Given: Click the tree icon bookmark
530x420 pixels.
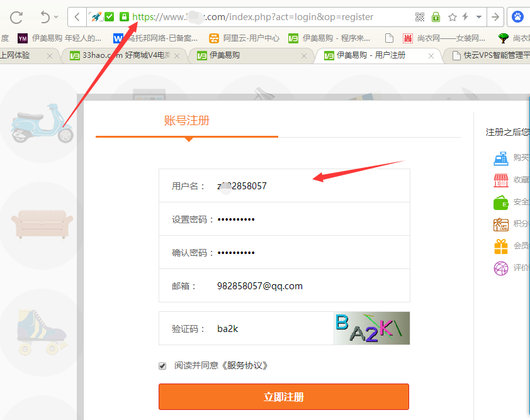Looking at the screenshot, I should pyautogui.click(x=504, y=38).
